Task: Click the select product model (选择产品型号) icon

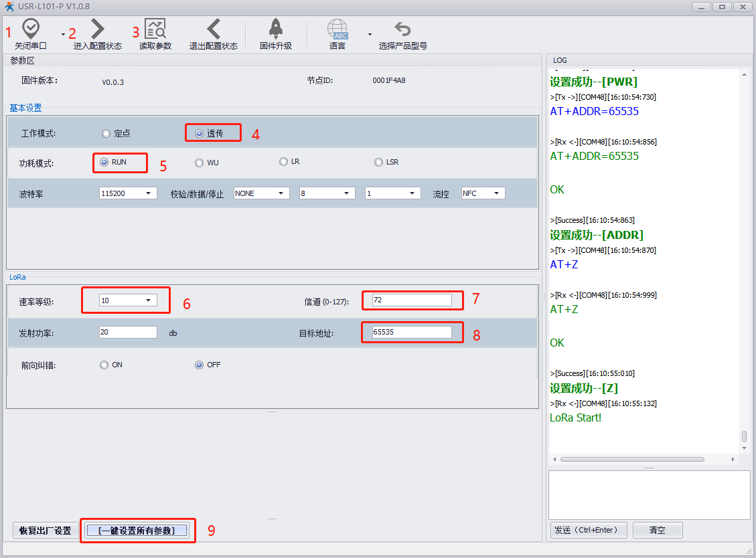Action: pos(402,29)
